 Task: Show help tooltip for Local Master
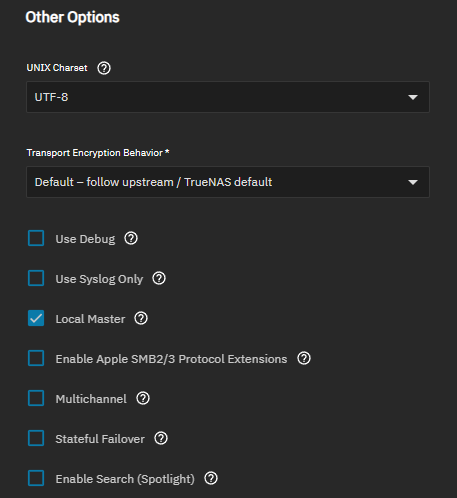pyautogui.click(x=141, y=318)
